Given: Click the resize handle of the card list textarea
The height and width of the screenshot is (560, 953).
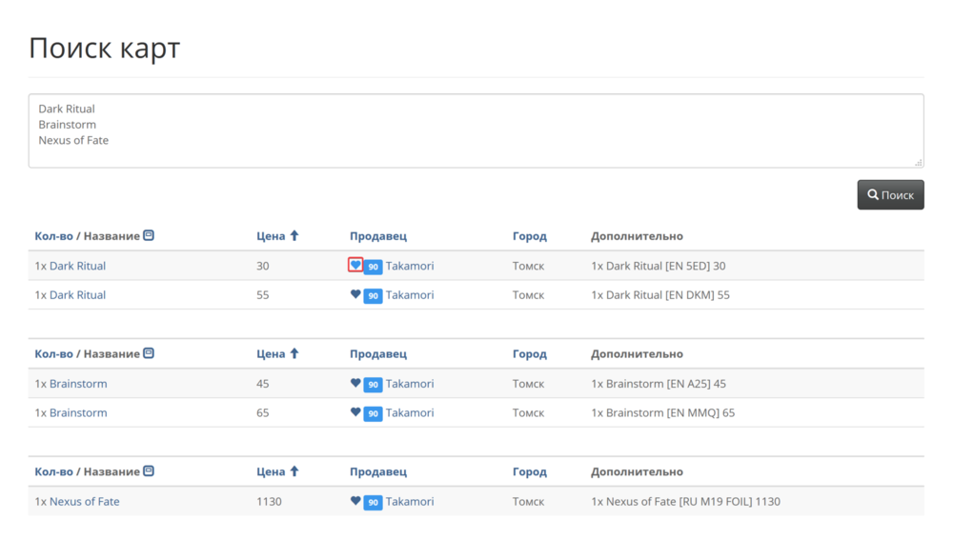Looking at the screenshot, I should (x=919, y=163).
